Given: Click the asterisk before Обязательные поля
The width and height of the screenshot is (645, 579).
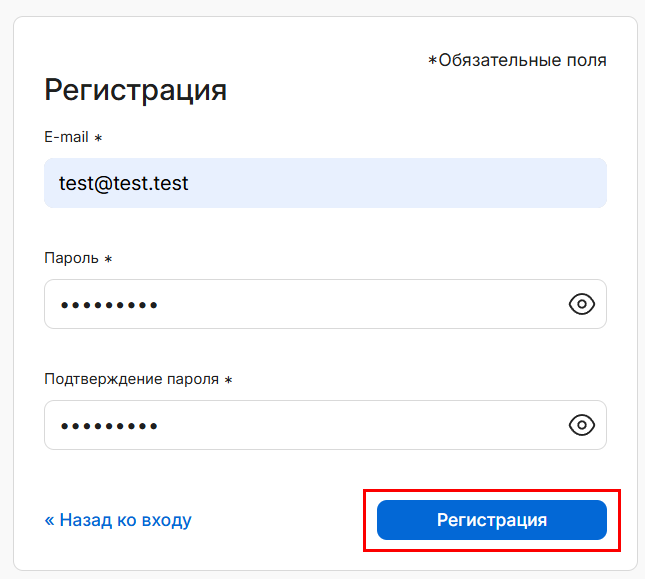Looking at the screenshot, I should click(x=432, y=61).
